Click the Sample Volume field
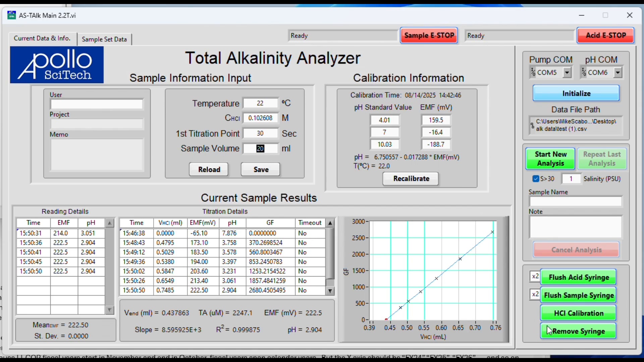The height and width of the screenshot is (362, 644). [x=260, y=148]
